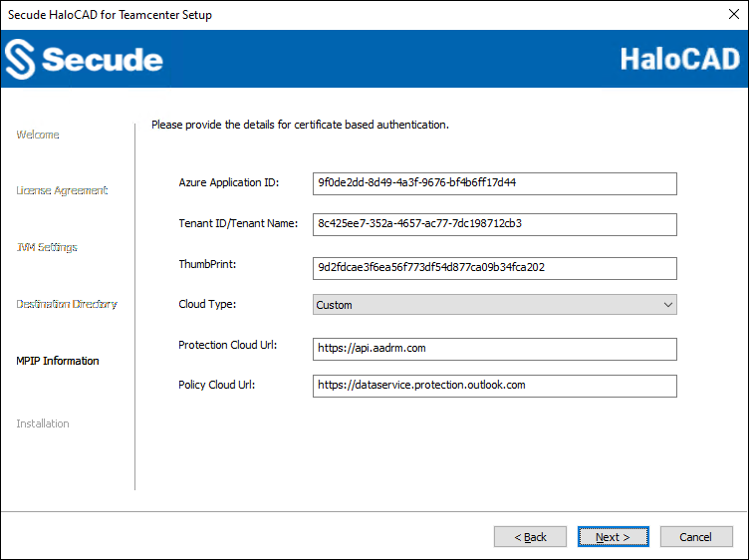Return to the previous step with Back
The image size is (749, 560).
(530, 537)
